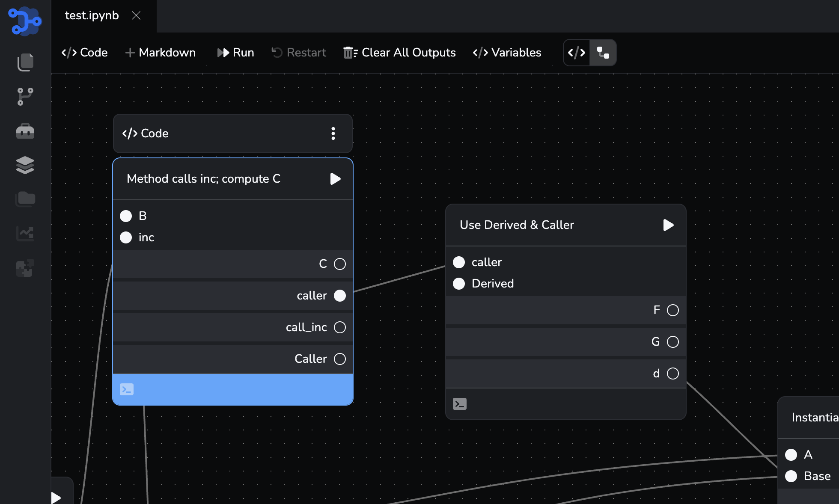Switch to node graph view icon
Screen dimensions: 839x504
click(603, 53)
